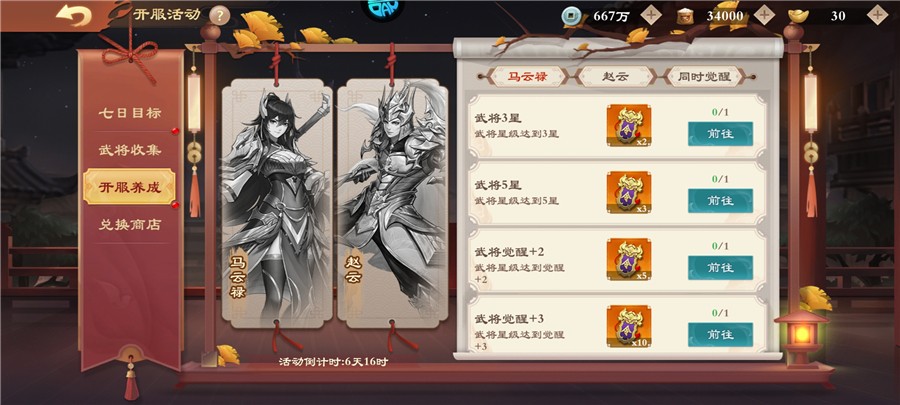
Task: Switch to the 同时觉醒 tab
Action: click(x=704, y=77)
